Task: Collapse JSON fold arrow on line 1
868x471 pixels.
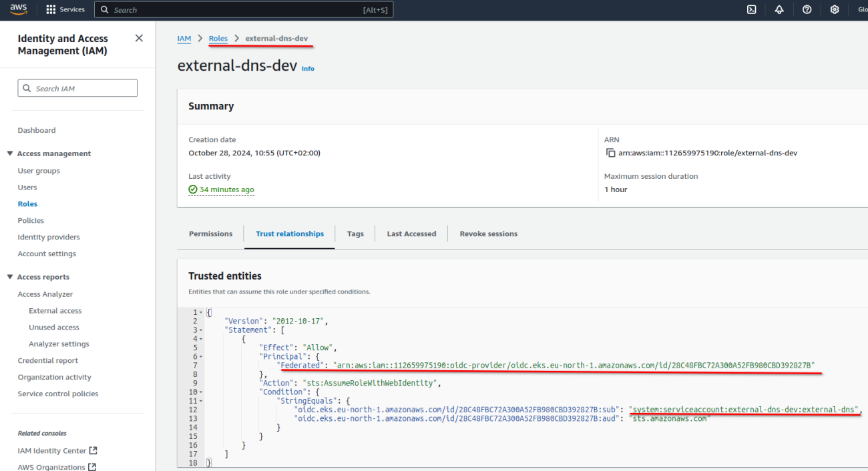Action: pos(202,312)
